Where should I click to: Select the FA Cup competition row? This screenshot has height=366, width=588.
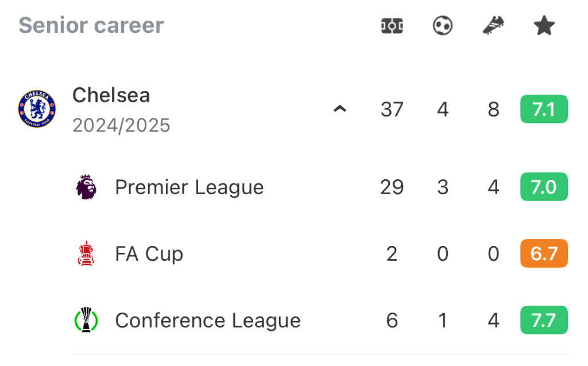[x=320, y=253]
